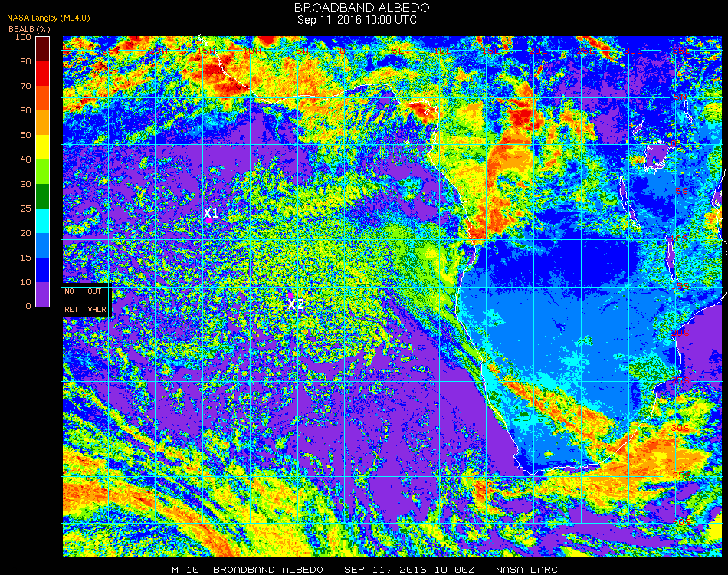Image resolution: width=728 pixels, height=575 pixels.
Task: Click the 'VALR' legend label
Action: [x=97, y=309]
